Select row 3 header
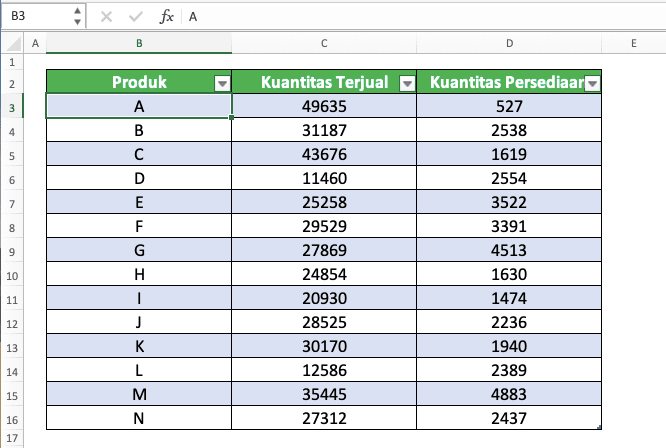666x448 pixels. tap(12, 108)
